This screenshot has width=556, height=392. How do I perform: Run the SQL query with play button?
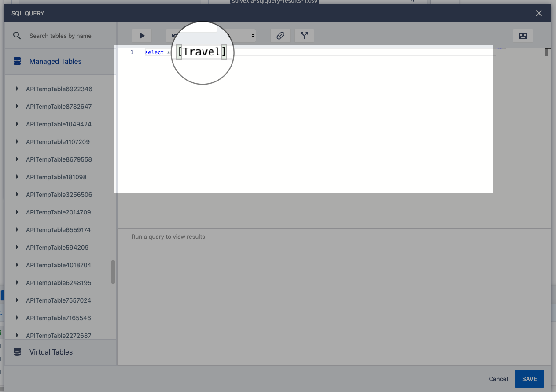tap(142, 36)
